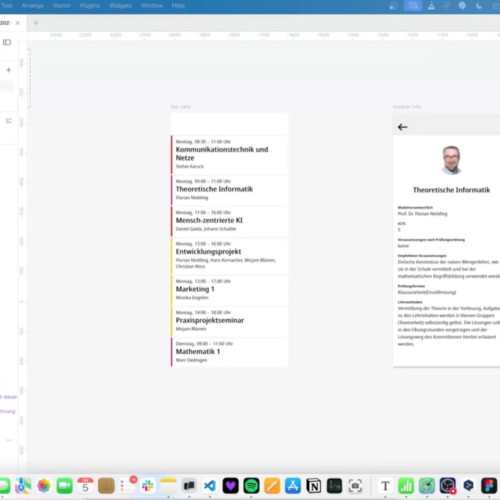
Task: Open the Arrange menu
Action: point(33,6)
